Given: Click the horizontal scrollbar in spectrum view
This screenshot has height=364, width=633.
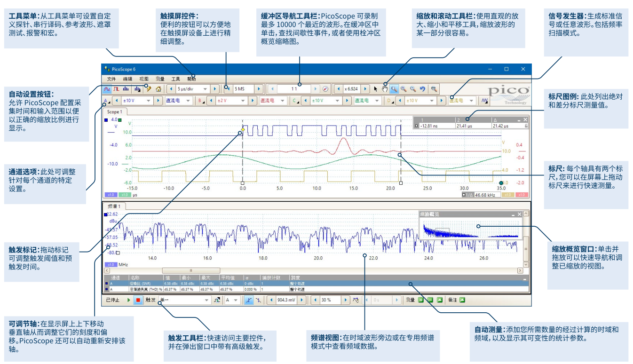Looking at the screenshot, I should point(191,270).
